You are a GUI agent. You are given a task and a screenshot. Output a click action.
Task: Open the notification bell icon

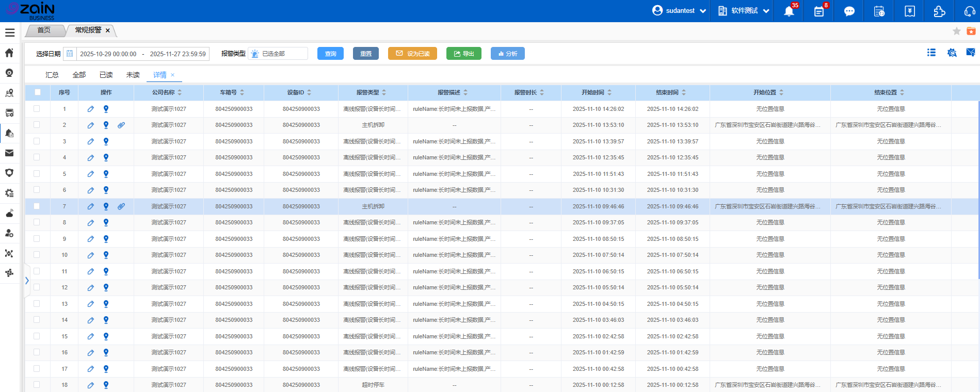coord(789,11)
